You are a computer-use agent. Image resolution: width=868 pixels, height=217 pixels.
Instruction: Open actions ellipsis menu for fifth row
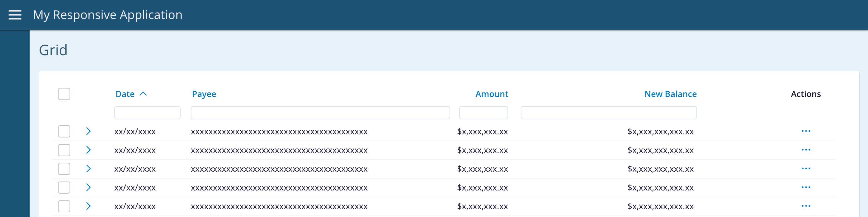coord(806,206)
